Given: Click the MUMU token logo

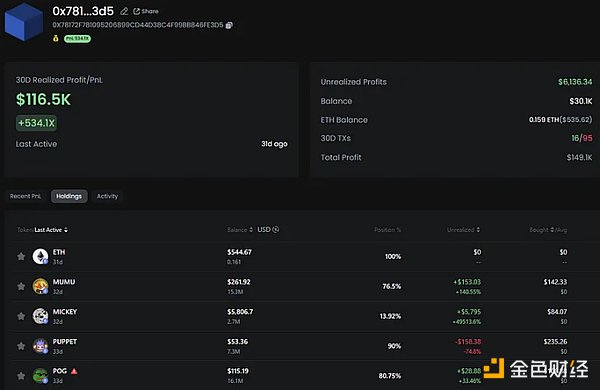Looking at the screenshot, I should (x=40, y=286).
